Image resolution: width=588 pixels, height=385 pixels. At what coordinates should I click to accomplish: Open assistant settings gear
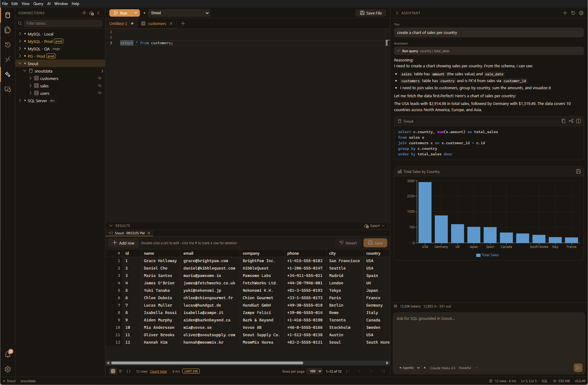point(581,13)
